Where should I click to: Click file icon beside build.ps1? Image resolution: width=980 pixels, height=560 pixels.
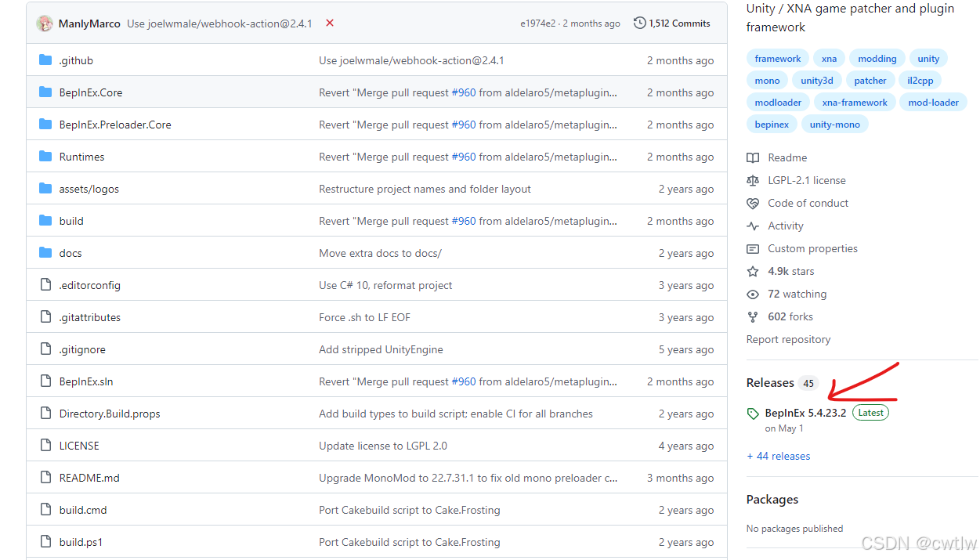click(45, 542)
